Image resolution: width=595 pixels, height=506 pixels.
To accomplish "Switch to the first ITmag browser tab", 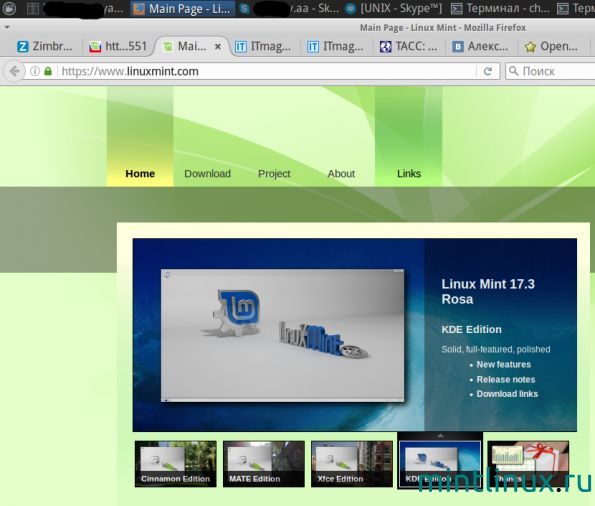I will tap(263, 46).
